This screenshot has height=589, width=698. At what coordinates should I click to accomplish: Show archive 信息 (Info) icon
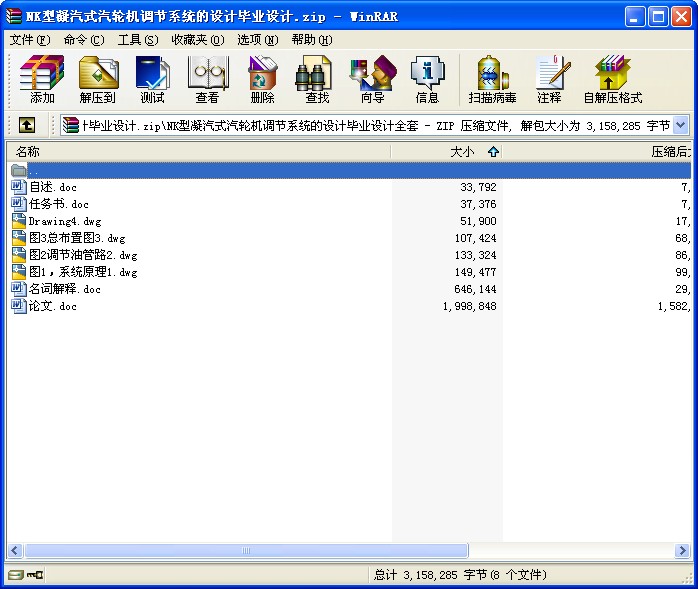tap(427, 79)
